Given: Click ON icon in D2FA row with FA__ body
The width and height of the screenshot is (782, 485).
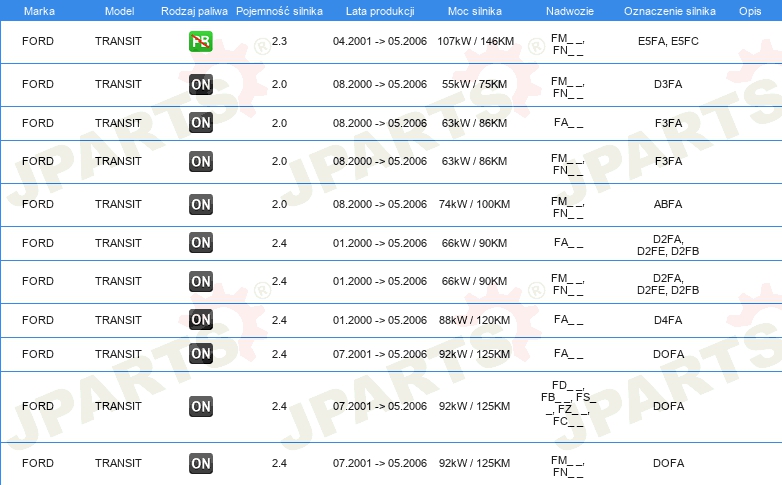Looking at the screenshot, I should tap(201, 243).
